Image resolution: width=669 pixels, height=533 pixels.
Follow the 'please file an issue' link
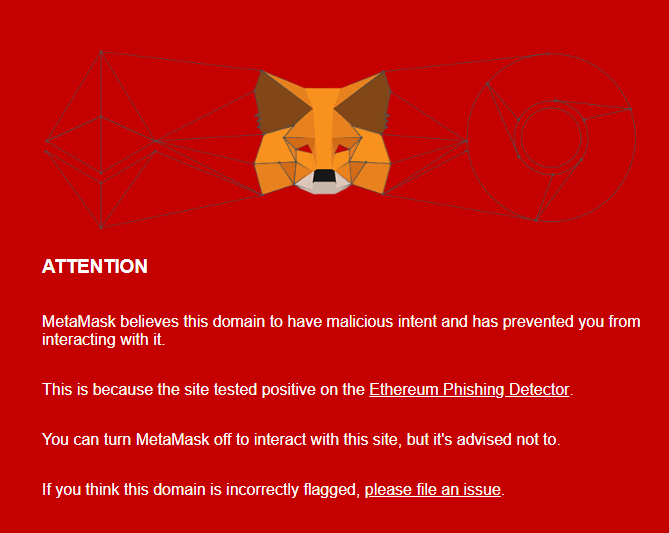click(x=433, y=489)
